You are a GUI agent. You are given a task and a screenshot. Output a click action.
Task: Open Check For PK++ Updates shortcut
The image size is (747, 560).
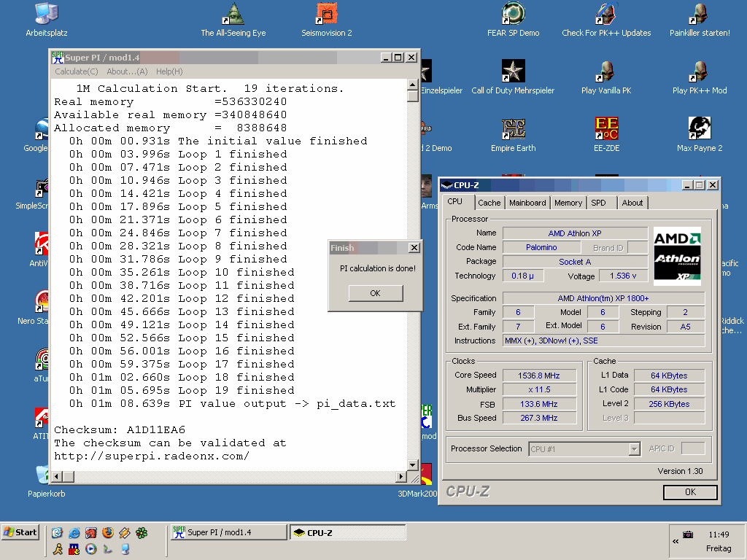606,20
